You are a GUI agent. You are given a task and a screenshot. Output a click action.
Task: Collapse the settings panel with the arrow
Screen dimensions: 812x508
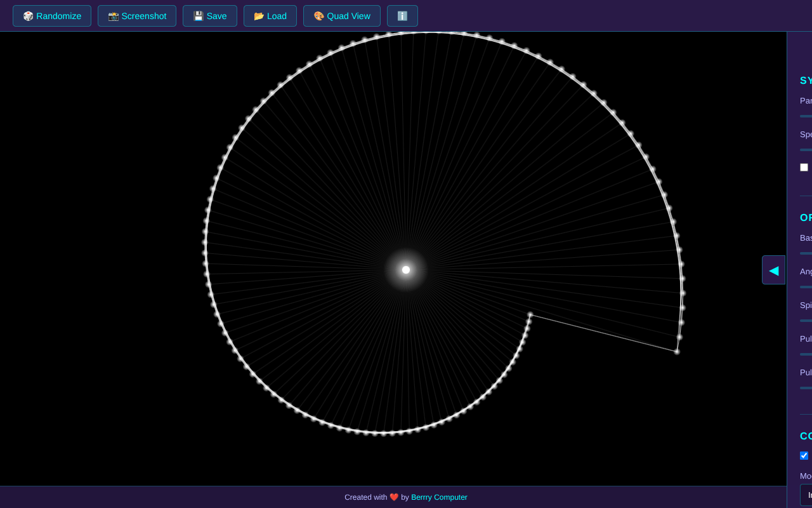[773, 270]
